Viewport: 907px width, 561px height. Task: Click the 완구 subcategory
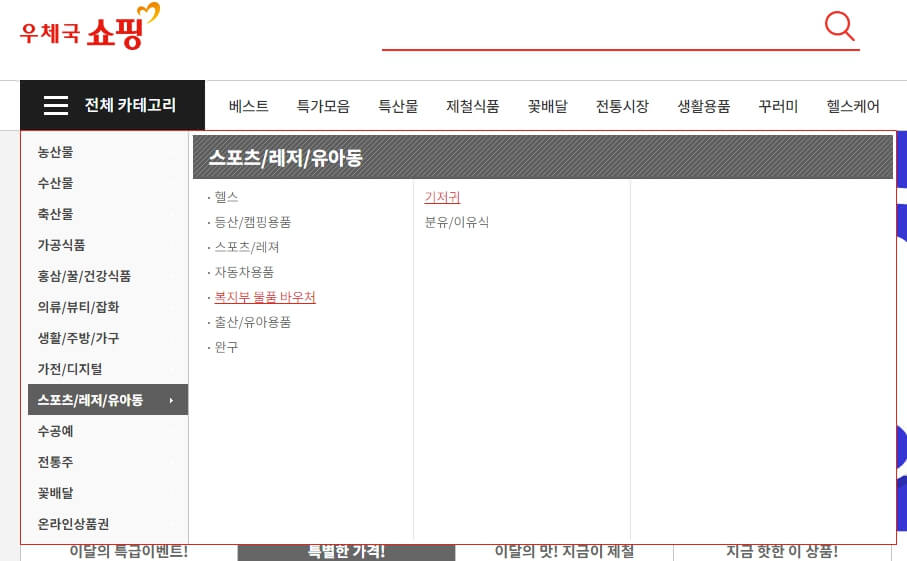[226, 348]
